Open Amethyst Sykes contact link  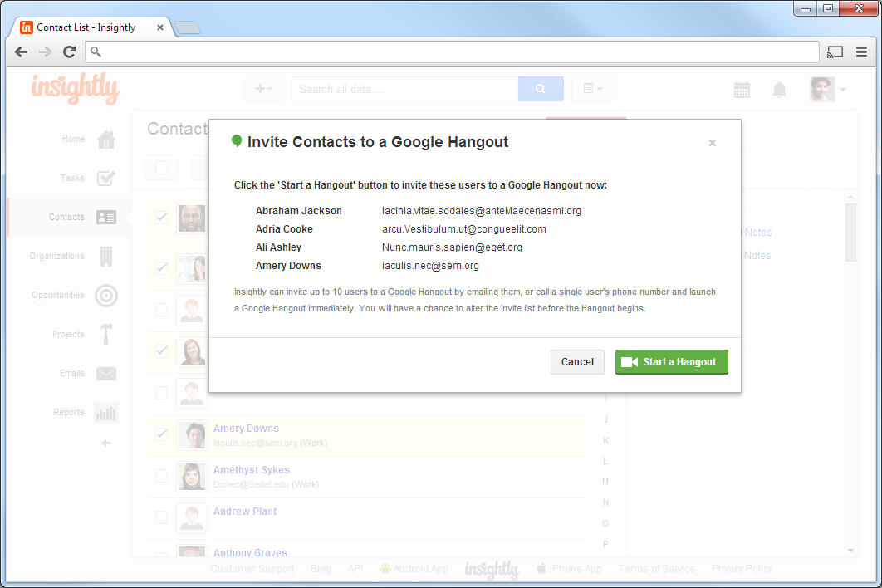(x=252, y=470)
